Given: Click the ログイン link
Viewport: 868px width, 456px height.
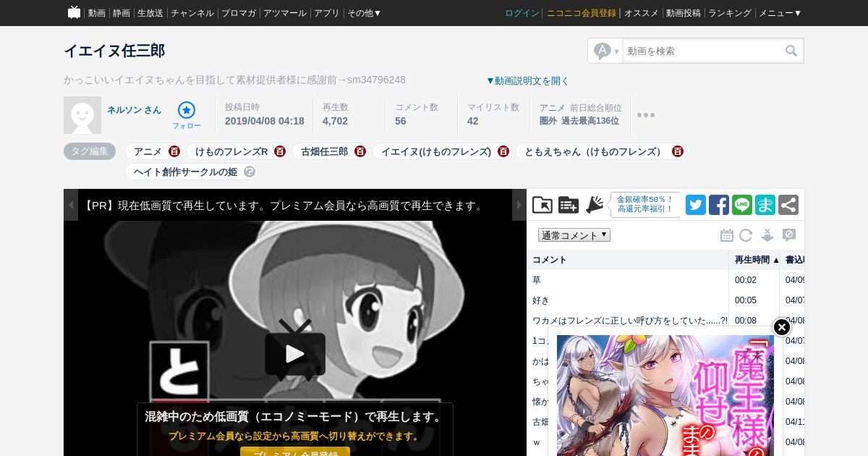Looking at the screenshot, I should click(522, 13).
